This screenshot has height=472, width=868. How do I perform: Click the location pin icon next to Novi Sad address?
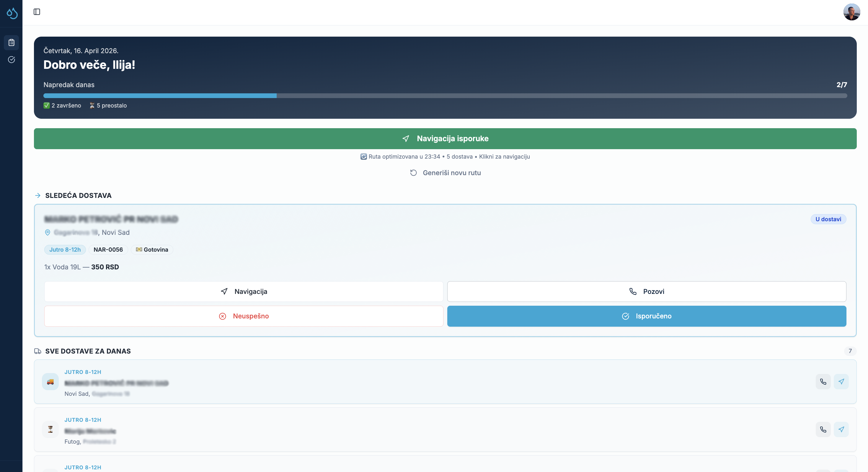click(48, 232)
